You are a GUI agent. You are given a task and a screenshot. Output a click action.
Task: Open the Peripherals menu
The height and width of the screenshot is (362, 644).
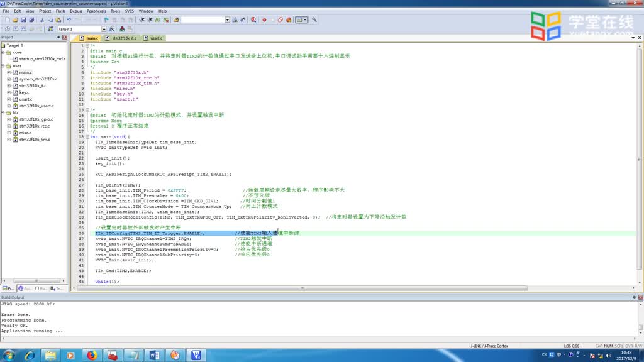click(96, 11)
